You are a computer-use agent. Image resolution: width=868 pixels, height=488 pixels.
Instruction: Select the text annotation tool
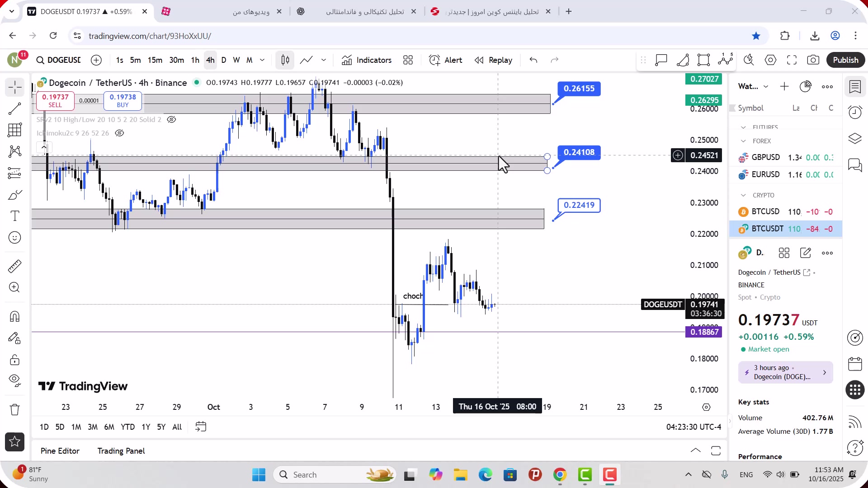pos(15,216)
